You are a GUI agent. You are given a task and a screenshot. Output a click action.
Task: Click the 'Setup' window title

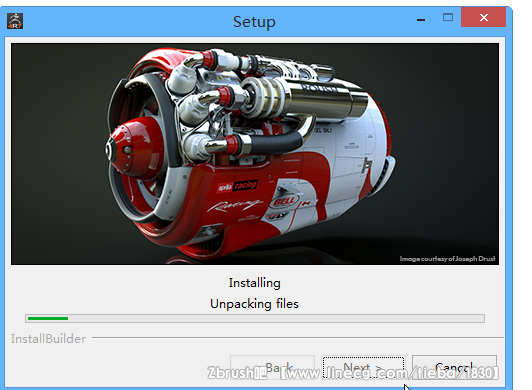254,22
